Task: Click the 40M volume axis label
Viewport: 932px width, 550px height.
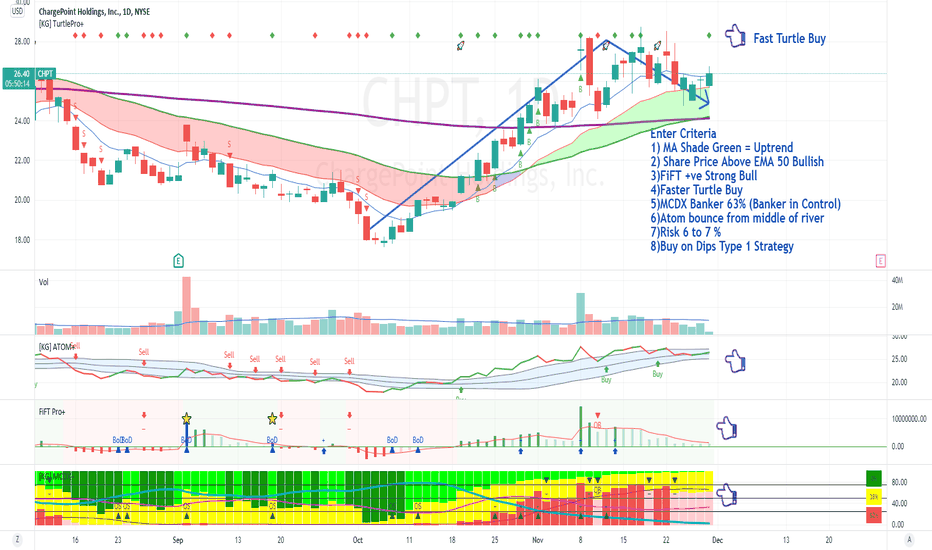Action: click(897, 280)
